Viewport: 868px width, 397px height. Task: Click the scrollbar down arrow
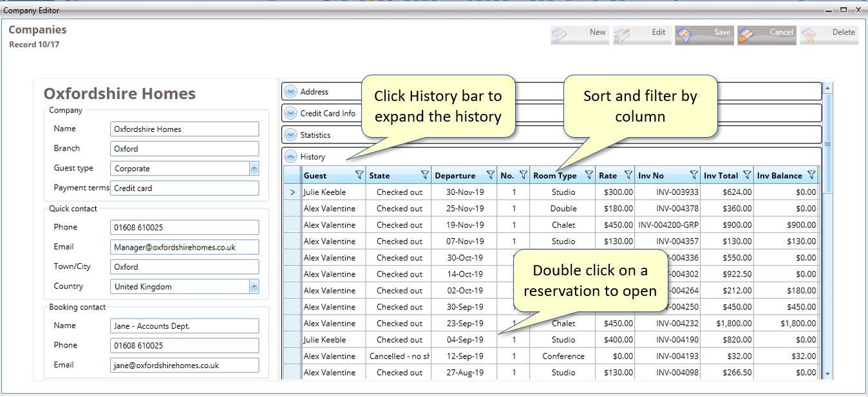point(828,374)
